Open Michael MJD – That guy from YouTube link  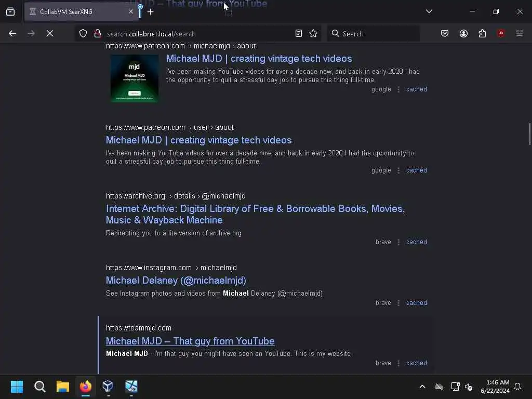[190, 341]
